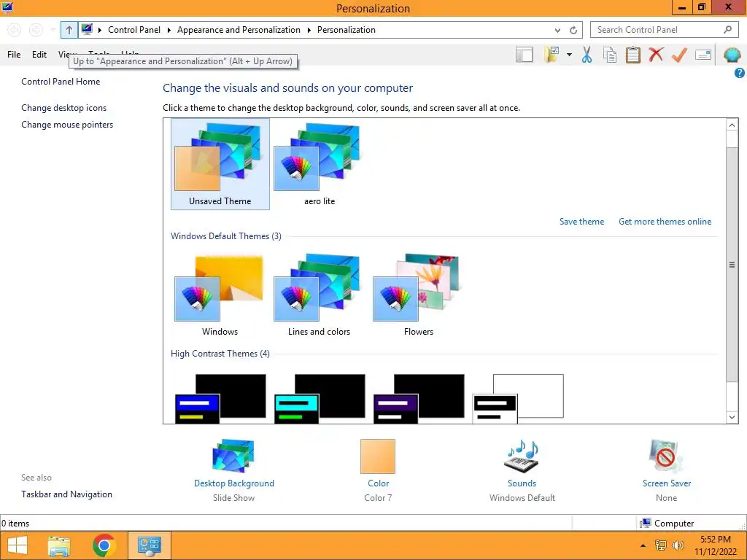Click the Email envelope toolbar icon
747x560 pixels.
[703, 55]
